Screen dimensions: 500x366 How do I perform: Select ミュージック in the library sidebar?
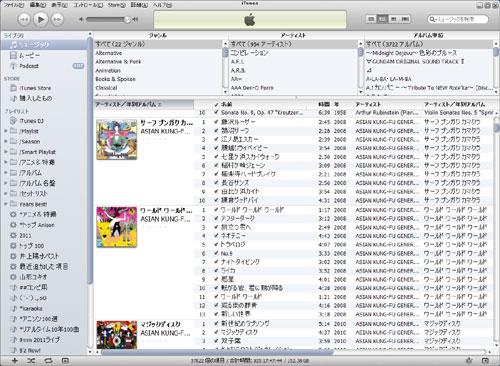coord(44,45)
